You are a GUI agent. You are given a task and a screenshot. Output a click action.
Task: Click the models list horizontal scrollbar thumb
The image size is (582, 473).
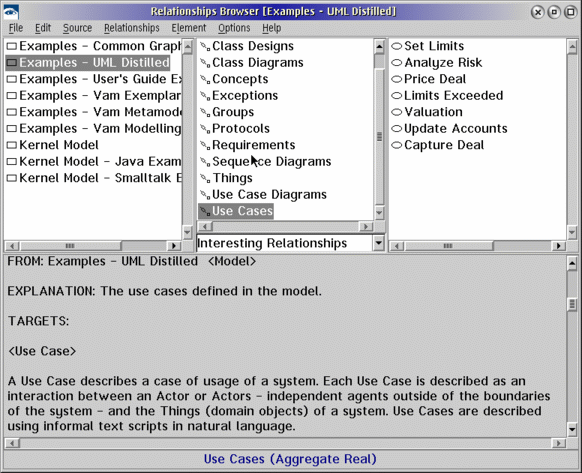(70, 246)
